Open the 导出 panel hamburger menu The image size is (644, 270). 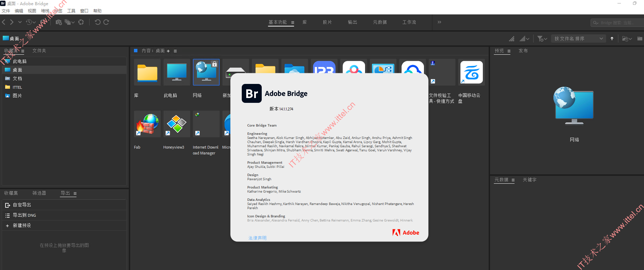tap(75, 193)
